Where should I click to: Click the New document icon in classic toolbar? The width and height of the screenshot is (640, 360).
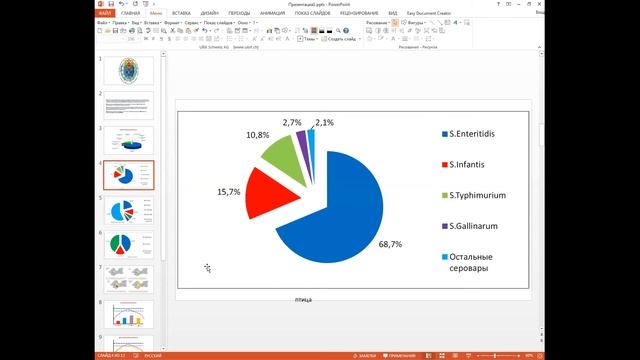coord(100,31)
